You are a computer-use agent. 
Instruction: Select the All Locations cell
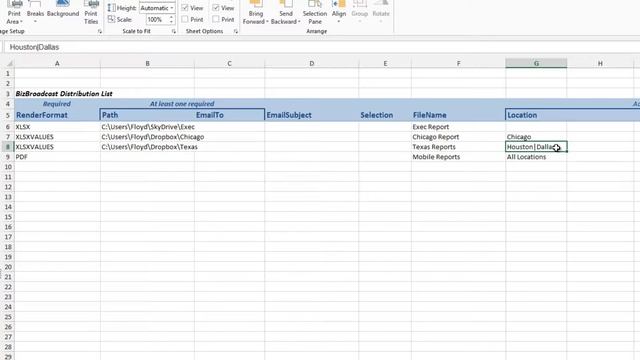(536, 157)
